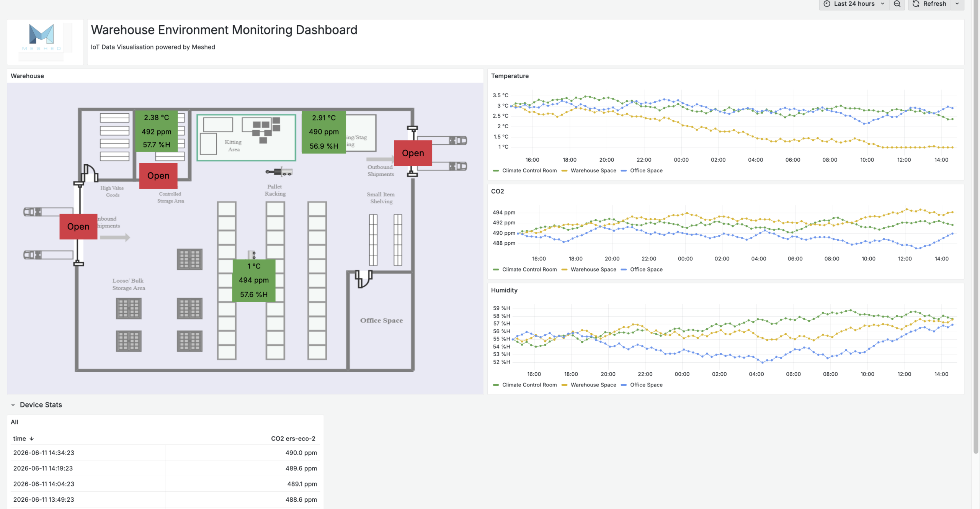The width and height of the screenshot is (980, 509).
Task: Select the 2026-06-11 14:04:23 table row
Action: pyautogui.click(x=165, y=484)
